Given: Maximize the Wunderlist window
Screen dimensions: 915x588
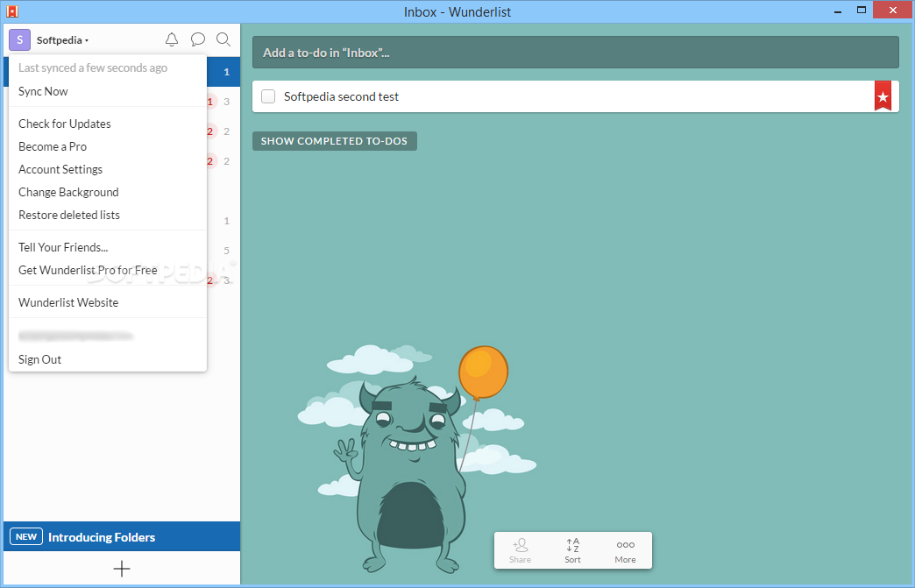Looking at the screenshot, I should (862, 10).
